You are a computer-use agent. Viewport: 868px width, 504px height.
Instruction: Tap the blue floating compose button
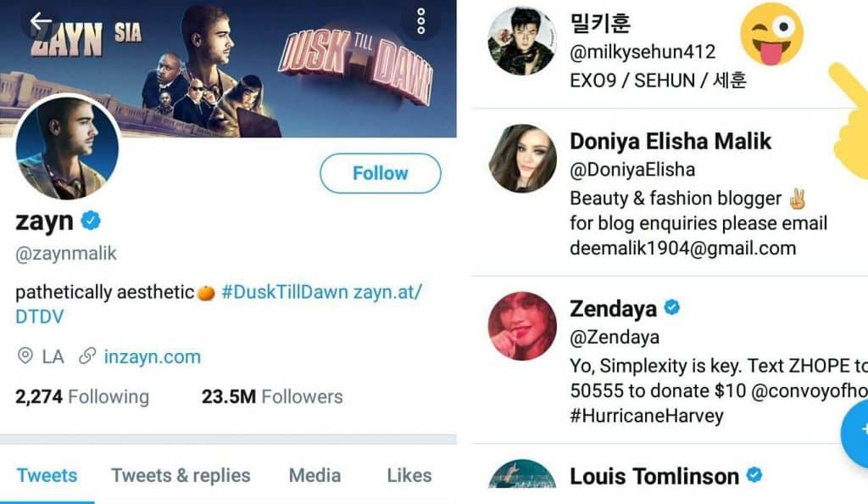(x=856, y=431)
